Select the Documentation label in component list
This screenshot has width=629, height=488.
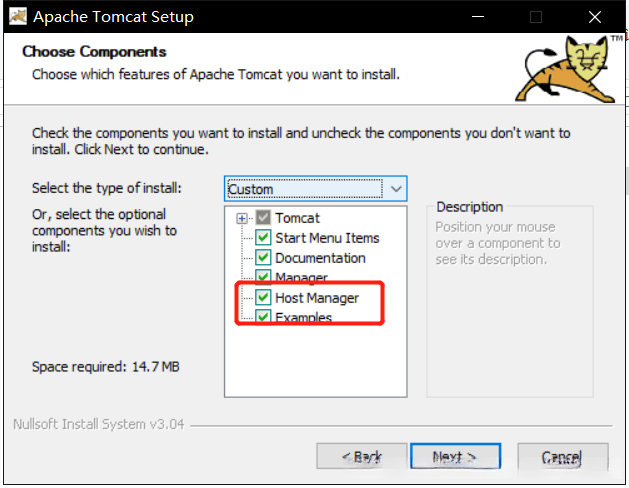[320, 258]
